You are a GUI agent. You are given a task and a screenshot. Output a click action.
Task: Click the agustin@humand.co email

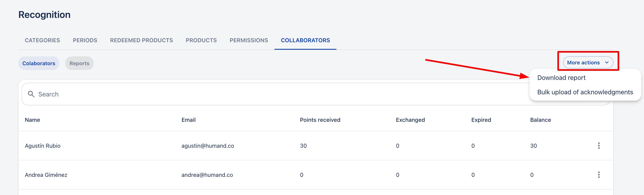tap(208, 146)
